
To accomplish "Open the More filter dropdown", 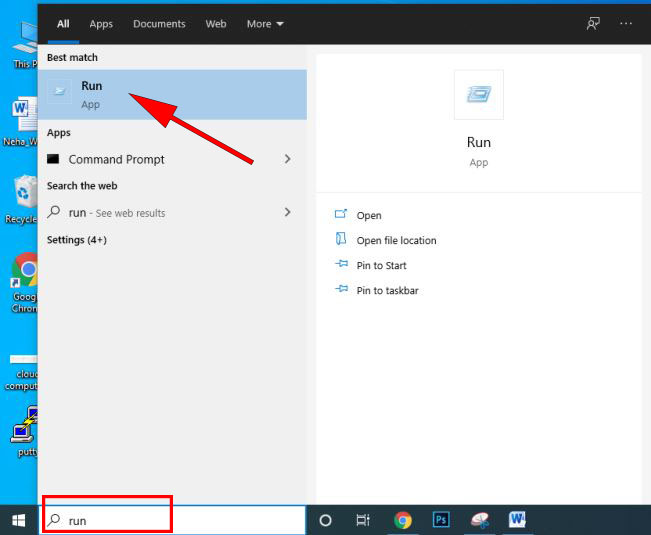I will click(x=265, y=23).
